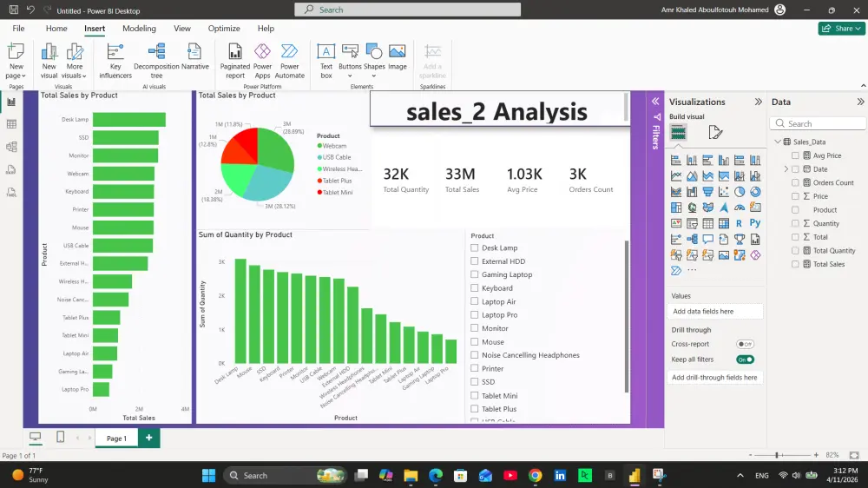This screenshot has height=488, width=868.
Task: Select the R script visual
Action: point(740,223)
